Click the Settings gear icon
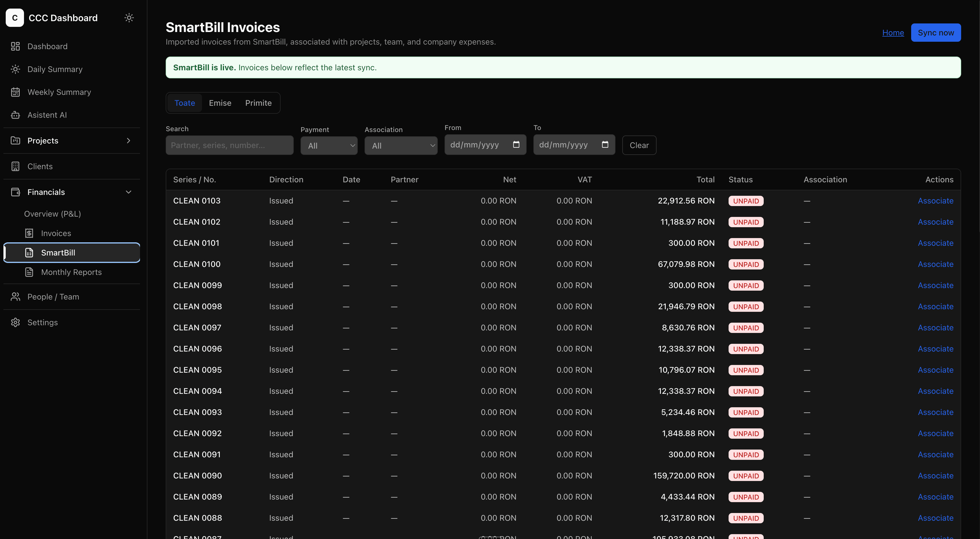This screenshot has height=539, width=980. [x=15, y=322]
